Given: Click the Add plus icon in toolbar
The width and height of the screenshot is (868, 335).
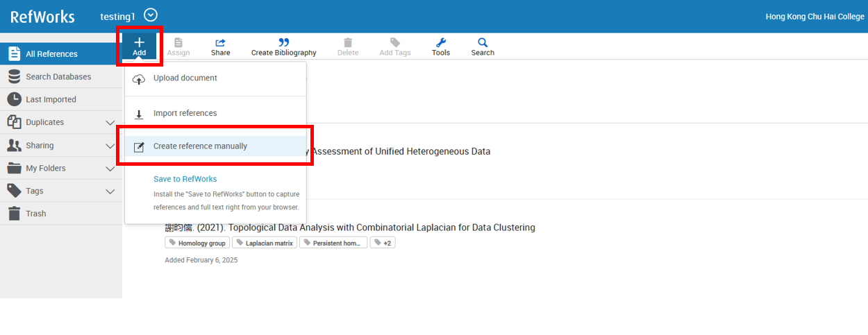Looking at the screenshot, I should [139, 43].
